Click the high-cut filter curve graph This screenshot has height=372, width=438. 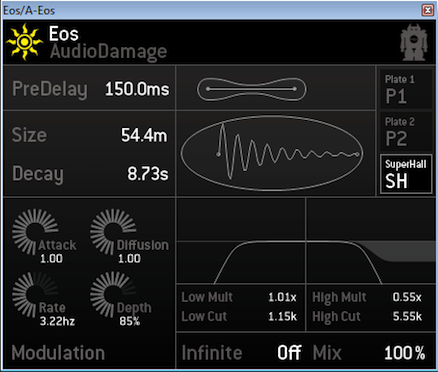point(371,241)
